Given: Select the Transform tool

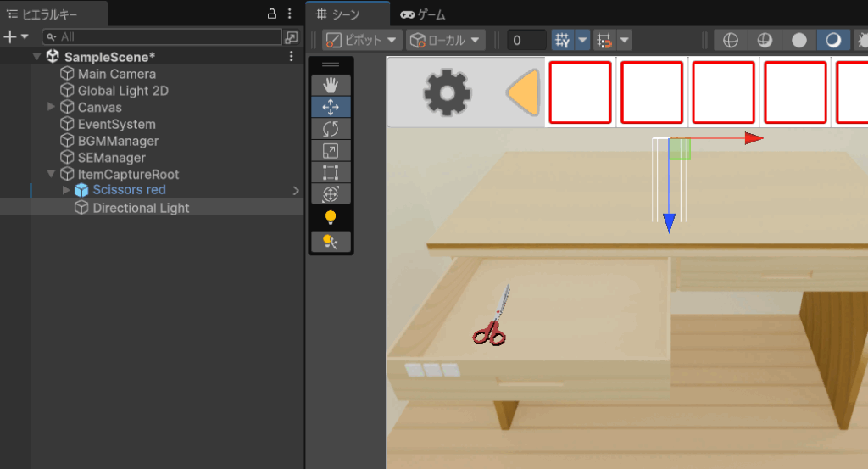Looking at the screenshot, I should (331, 194).
